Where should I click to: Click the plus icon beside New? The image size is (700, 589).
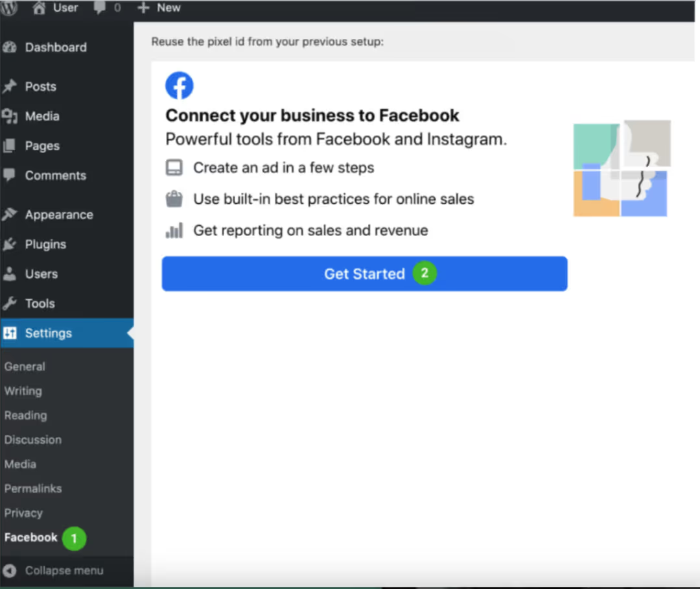[143, 8]
